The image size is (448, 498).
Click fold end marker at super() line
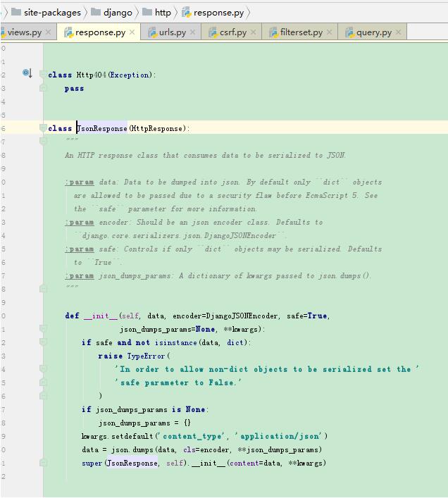(43, 463)
